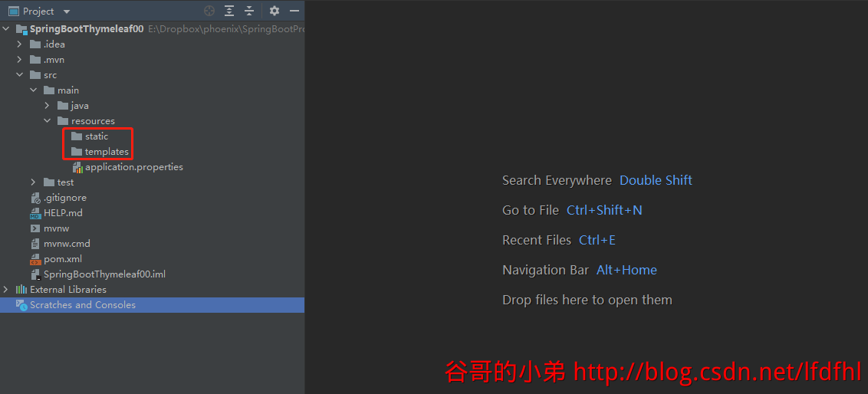The image size is (868, 394).
Task: Click the External Libraries icon
Action: [x=21, y=290]
